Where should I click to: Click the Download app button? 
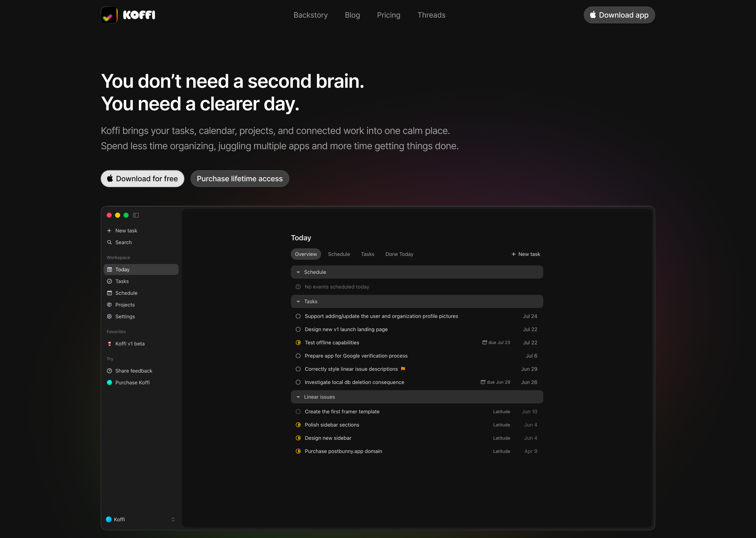[619, 15]
